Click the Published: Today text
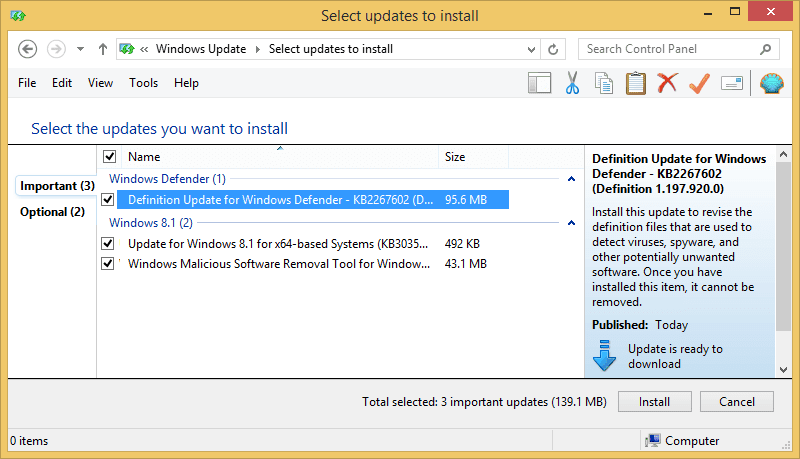 click(x=640, y=325)
